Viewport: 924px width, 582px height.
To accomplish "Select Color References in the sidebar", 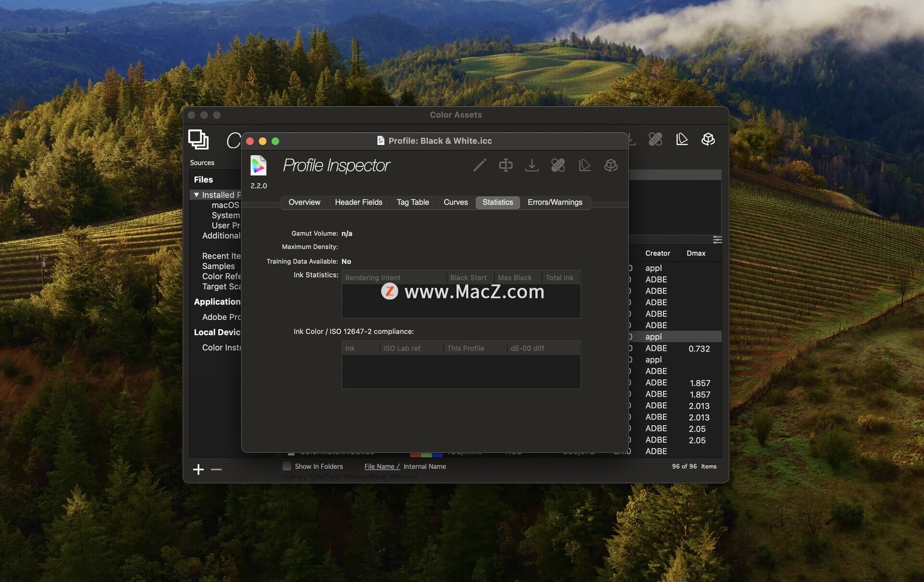I will coord(221,276).
